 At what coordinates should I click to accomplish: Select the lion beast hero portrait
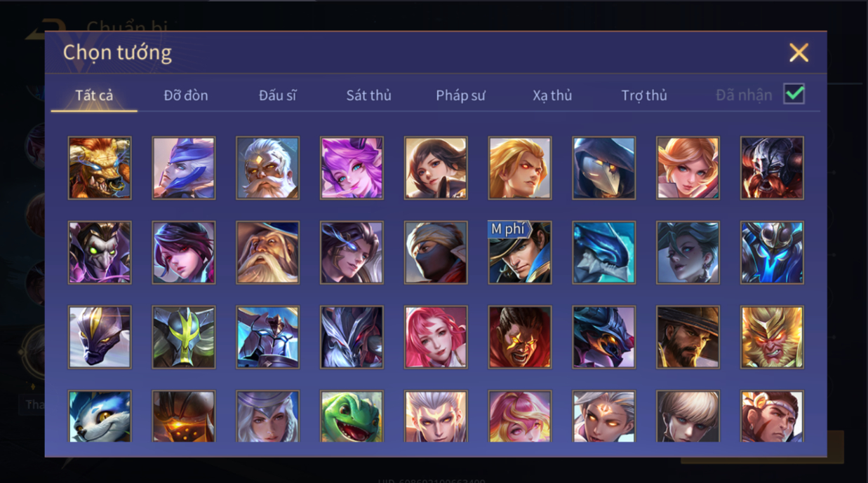100,168
